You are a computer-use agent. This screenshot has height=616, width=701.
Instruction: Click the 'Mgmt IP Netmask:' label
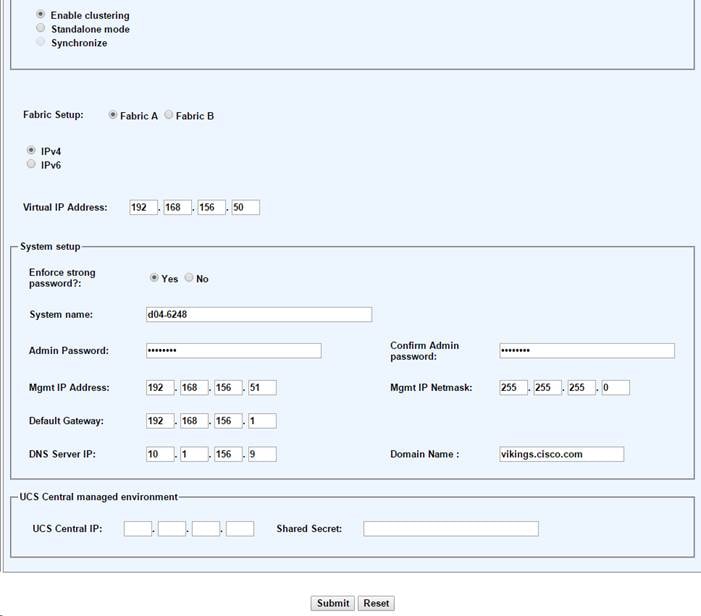click(x=431, y=388)
